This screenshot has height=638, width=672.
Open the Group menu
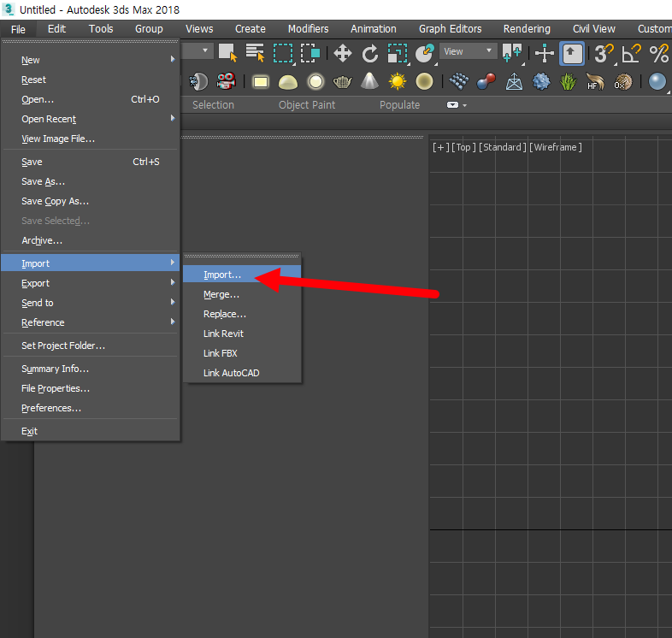tap(149, 29)
